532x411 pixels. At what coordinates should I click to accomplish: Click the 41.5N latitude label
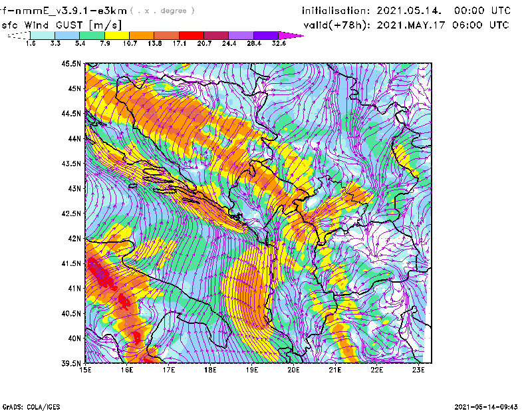coord(71,263)
